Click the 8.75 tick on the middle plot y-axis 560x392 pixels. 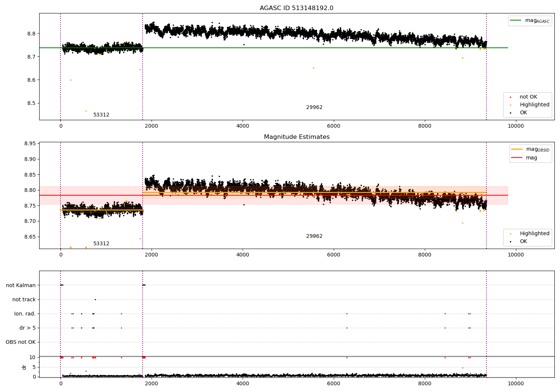coord(30,206)
